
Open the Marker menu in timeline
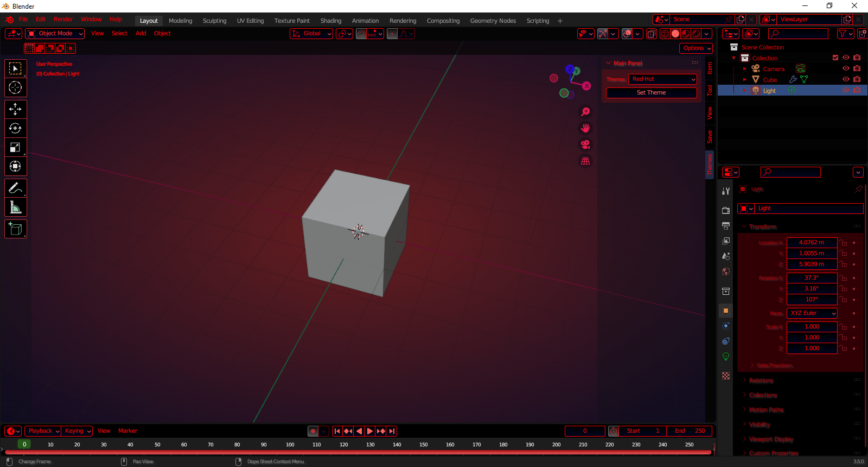pyautogui.click(x=128, y=431)
